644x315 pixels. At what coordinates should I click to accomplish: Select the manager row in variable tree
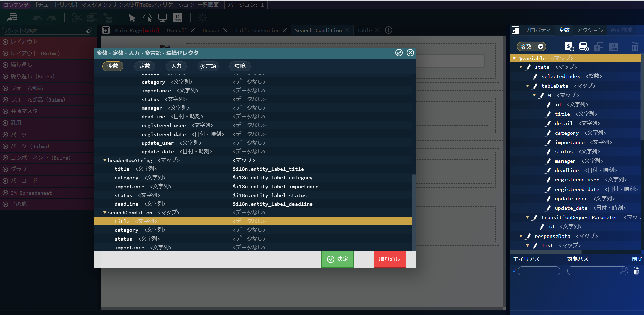coord(575,161)
